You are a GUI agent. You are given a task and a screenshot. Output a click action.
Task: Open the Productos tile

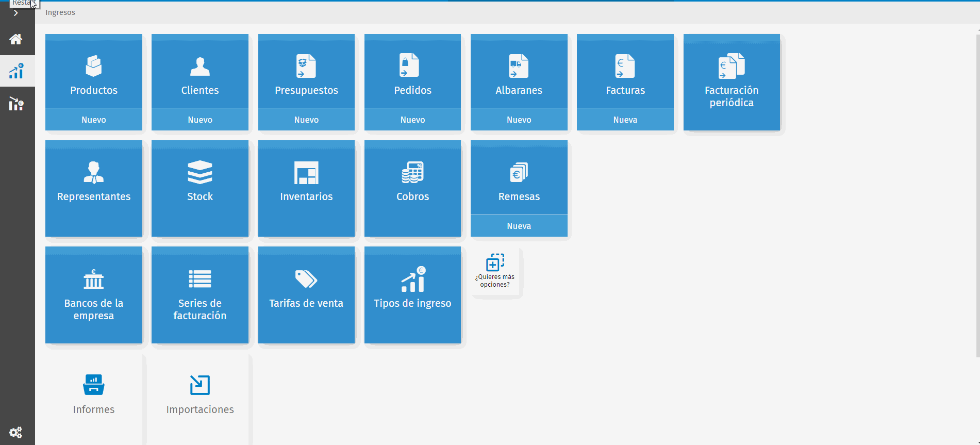[x=94, y=71]
